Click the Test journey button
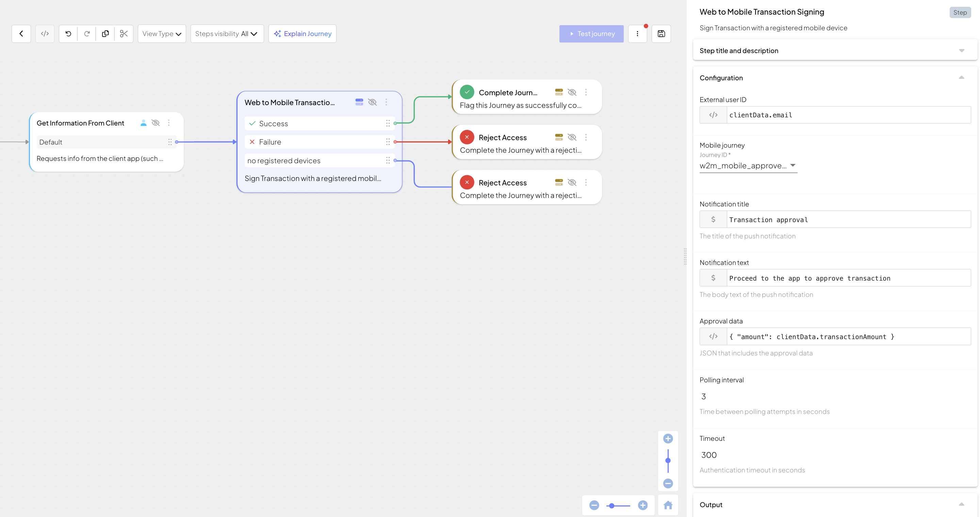The height and width of the screenshot is (517, 980). click(x=591, y=33)
